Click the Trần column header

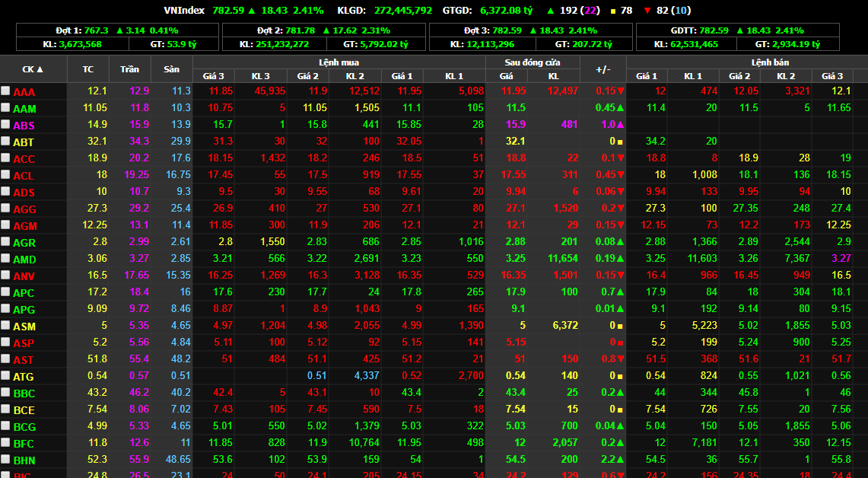pos(129,69)
